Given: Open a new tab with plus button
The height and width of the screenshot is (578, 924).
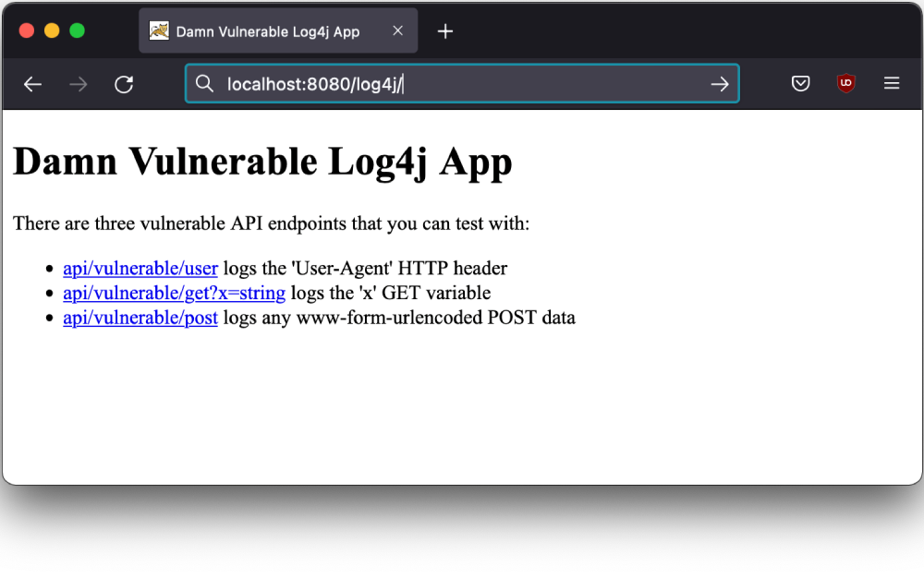Looking at the screenshot, I should (445, 31).
